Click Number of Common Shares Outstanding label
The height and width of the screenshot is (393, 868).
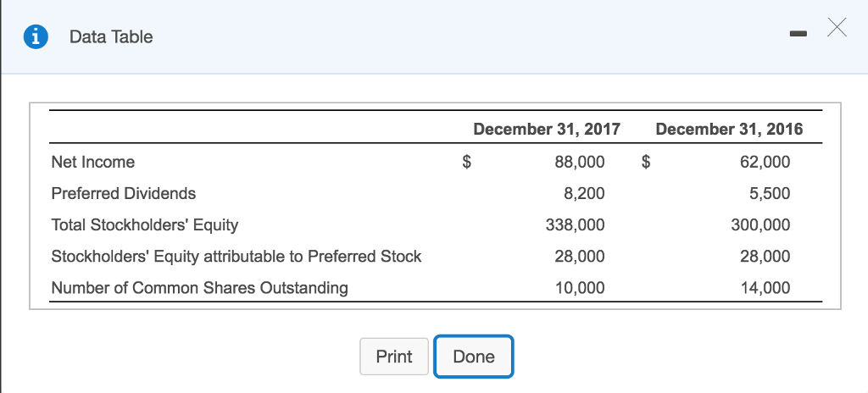199,287
